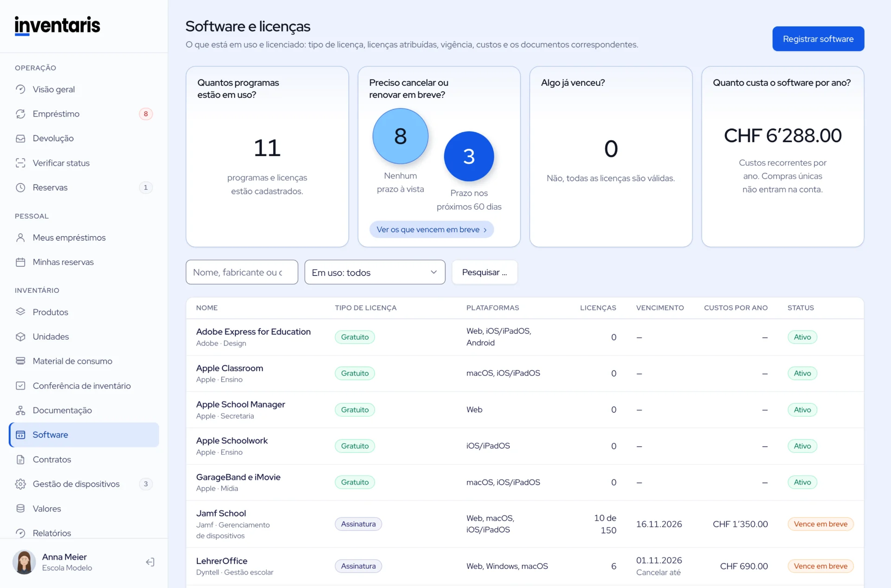891x588 pixels.
Task: Open Empréstimo in the sidebar
Action: click(84, 114)
